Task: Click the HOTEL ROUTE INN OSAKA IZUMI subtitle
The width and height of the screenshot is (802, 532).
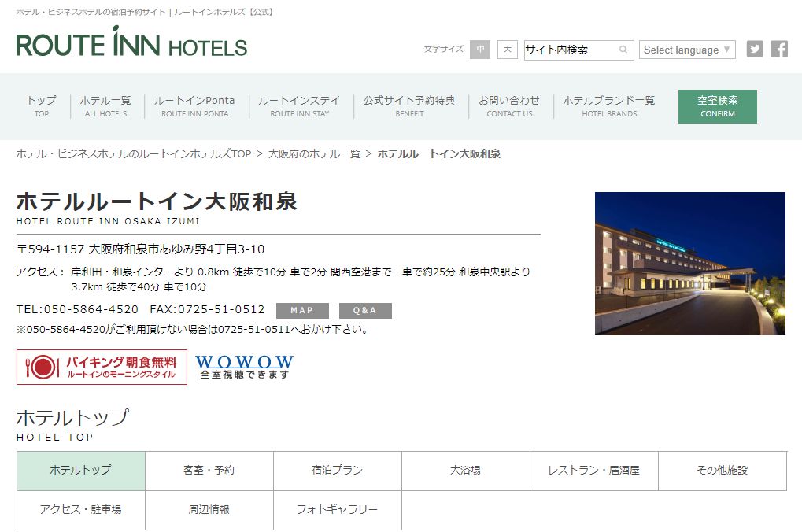Action: pyautogui.click(x=108, y=221)
